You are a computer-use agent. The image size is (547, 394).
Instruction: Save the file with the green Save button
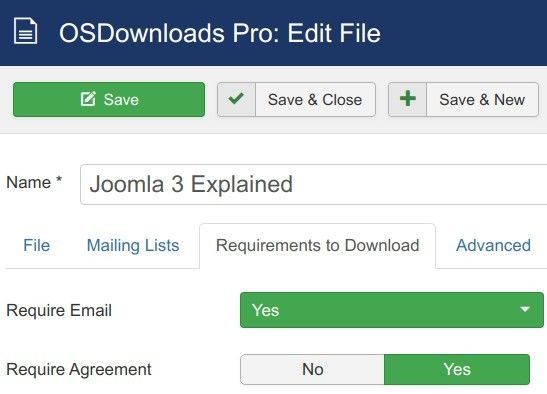[109, 99]
